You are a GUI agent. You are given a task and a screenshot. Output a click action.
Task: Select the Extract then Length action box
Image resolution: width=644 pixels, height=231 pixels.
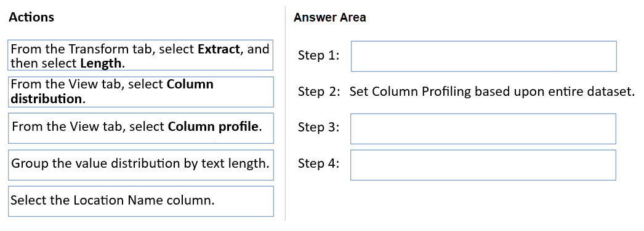click(140, 55)
